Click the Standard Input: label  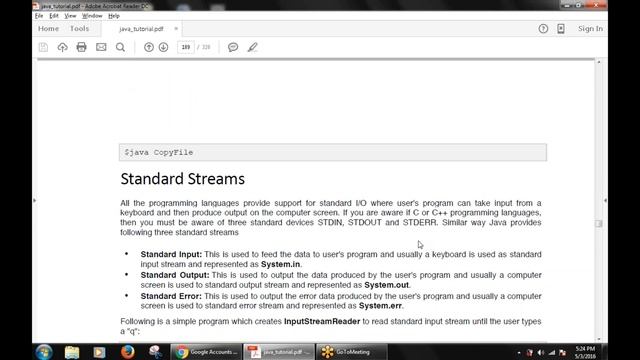(171, 254)
